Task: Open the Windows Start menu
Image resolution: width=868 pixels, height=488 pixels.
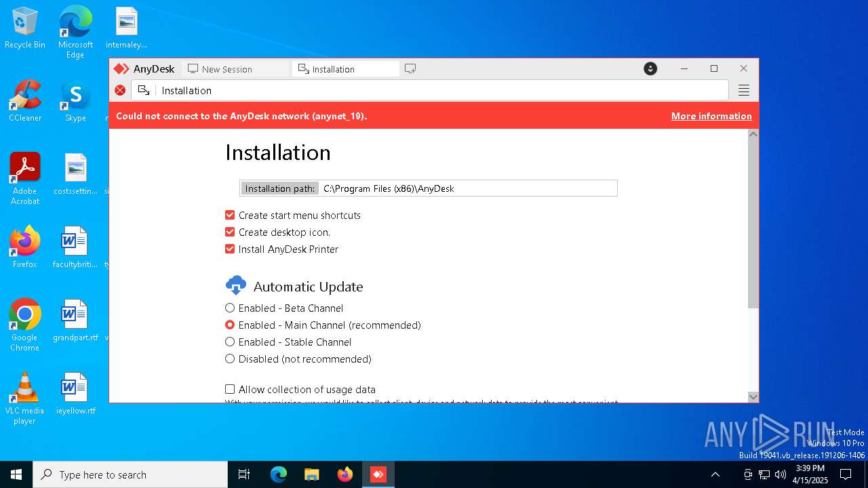Action: [x=16, y=474]
